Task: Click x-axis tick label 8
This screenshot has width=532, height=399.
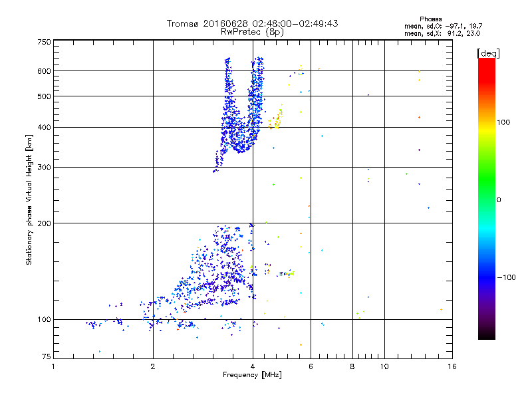Action: click(352, 366)
